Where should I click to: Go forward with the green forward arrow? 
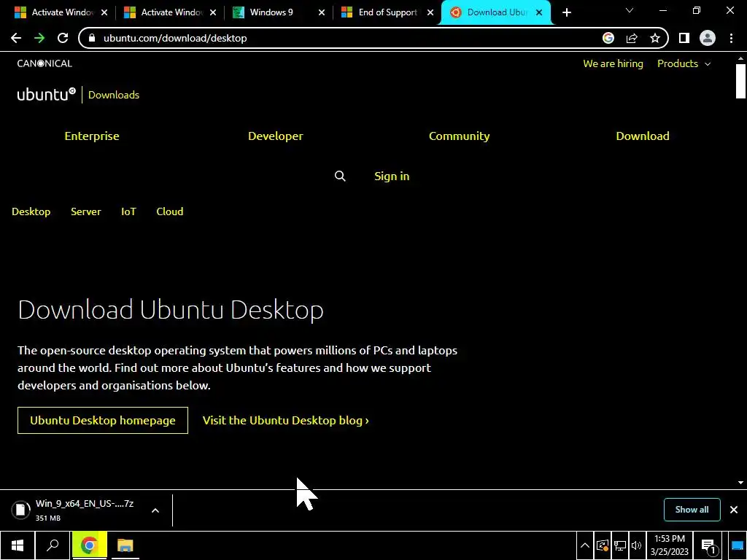39,38
